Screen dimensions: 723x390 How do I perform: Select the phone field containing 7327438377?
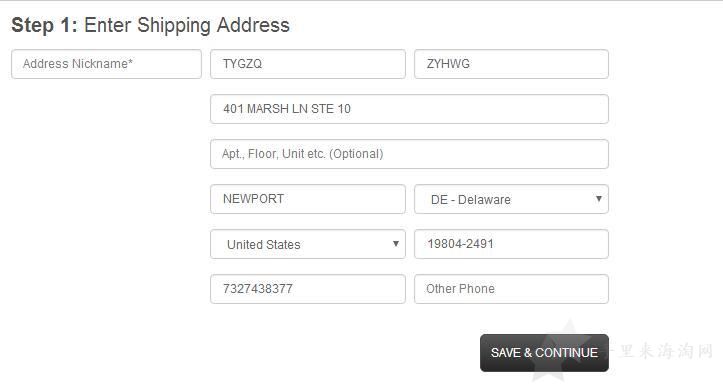pyautogui.click(x=308, y=289)
